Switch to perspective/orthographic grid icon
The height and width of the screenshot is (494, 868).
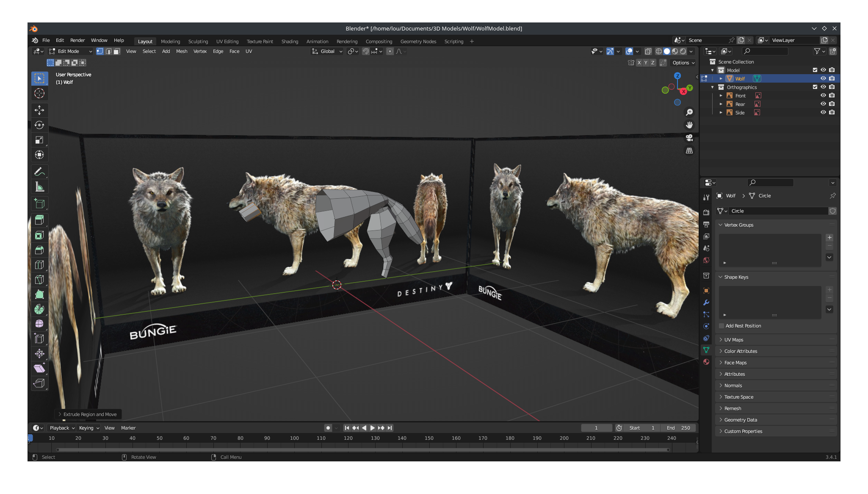(x=689, y=151)
